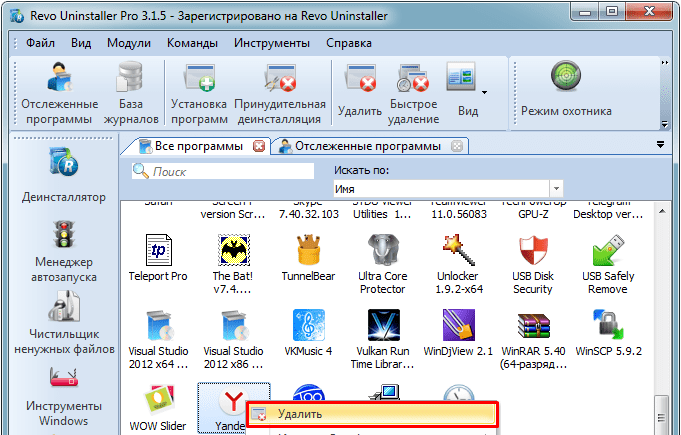Image resolution: width=681 pixels, height=435 pixels.
Task: Click the Поиск search field
Action: (x=223, y=171)
